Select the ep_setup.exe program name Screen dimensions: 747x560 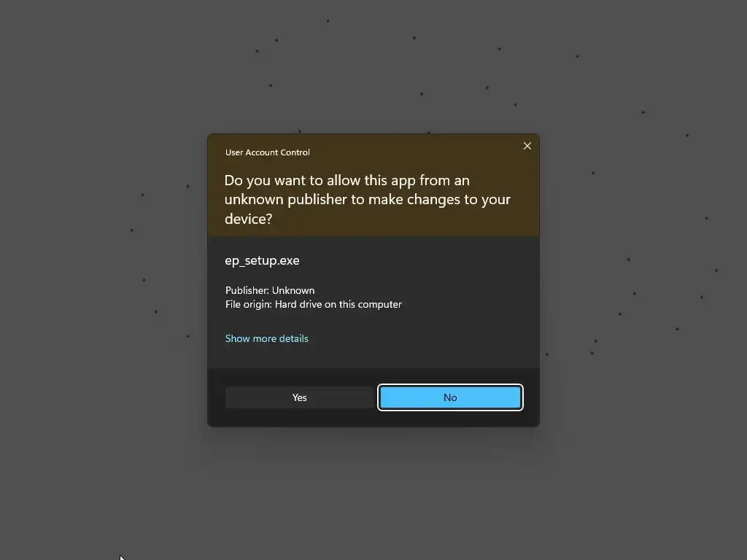262,261
